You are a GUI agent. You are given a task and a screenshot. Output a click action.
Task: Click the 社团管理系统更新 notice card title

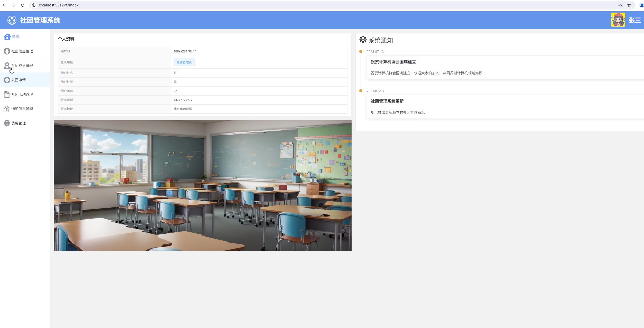click(x=387, y=101)
